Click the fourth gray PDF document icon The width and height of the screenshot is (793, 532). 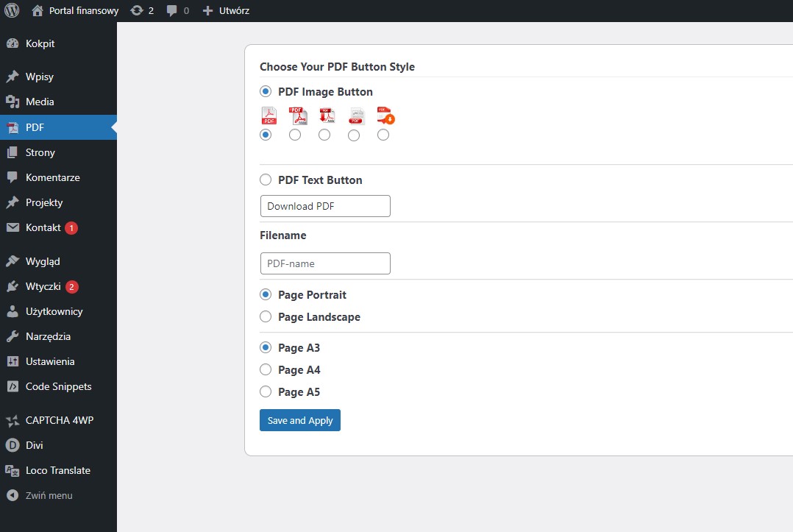click(x=357, y=116)
